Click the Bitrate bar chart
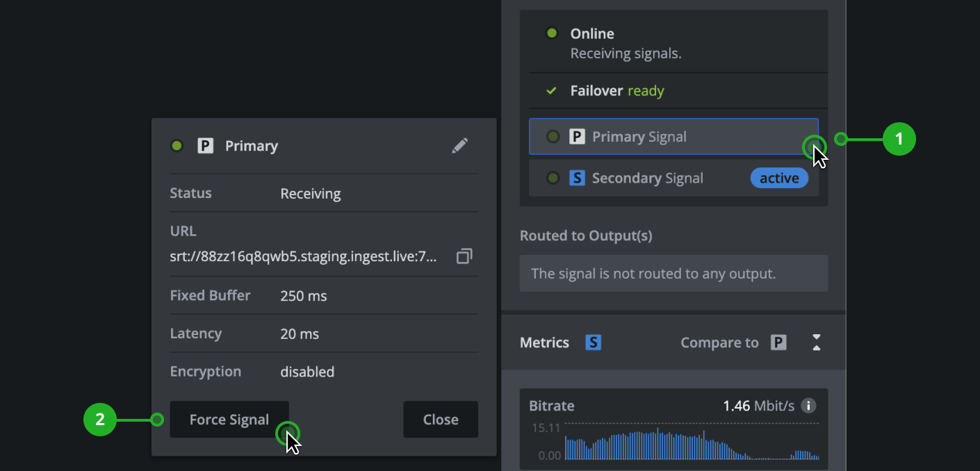The width and height of the screenshot is (980, 471). tap(691, 443)
